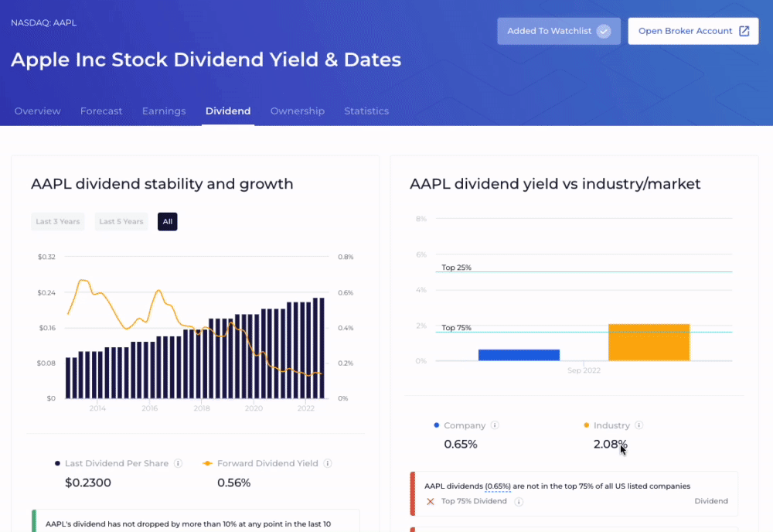Click the red X icon for Top 75% Dividend
This screenshot has width=773, height=532.
tap(431, 501)
